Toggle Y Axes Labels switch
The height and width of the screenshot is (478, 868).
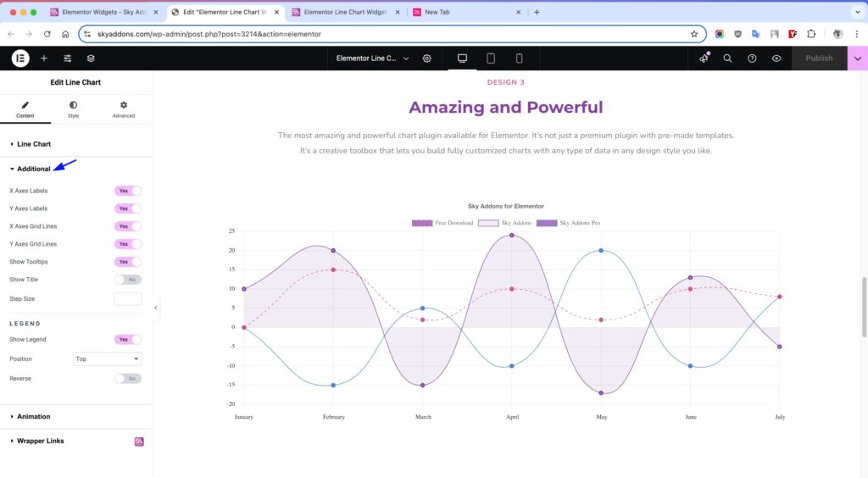point(128,208)
